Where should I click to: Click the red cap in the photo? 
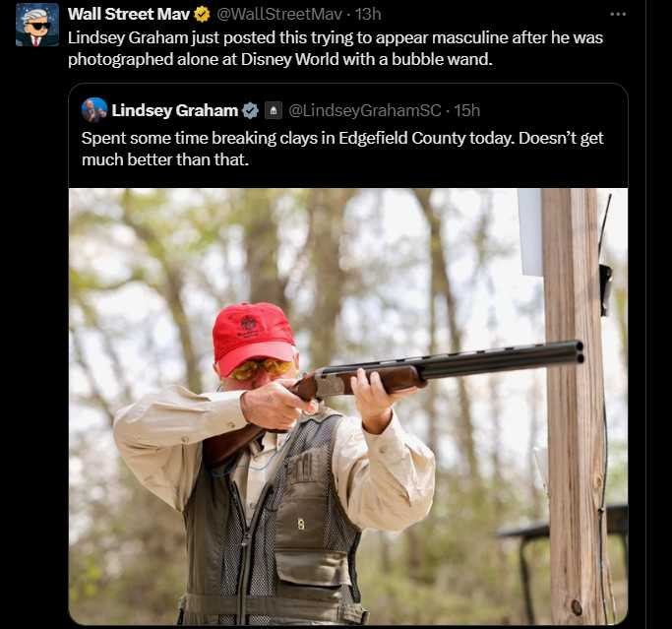tap(253, 332)
